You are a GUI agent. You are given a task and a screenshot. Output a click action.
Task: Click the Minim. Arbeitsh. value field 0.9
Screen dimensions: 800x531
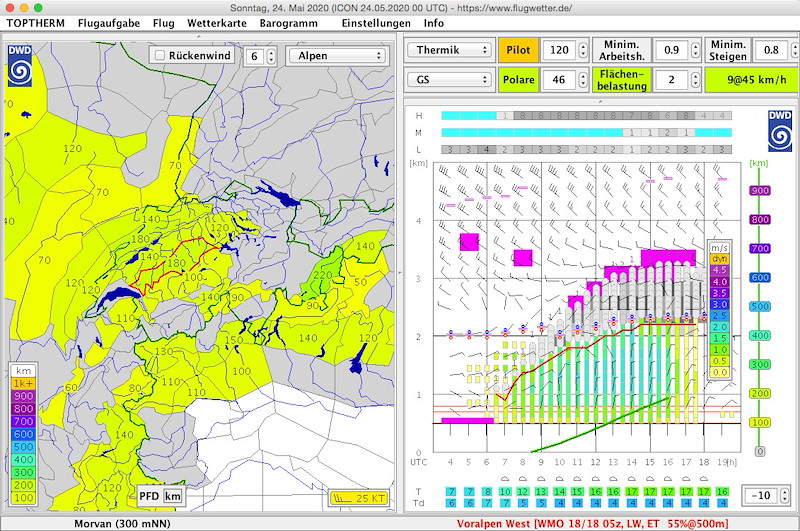(x=670, y=50)
